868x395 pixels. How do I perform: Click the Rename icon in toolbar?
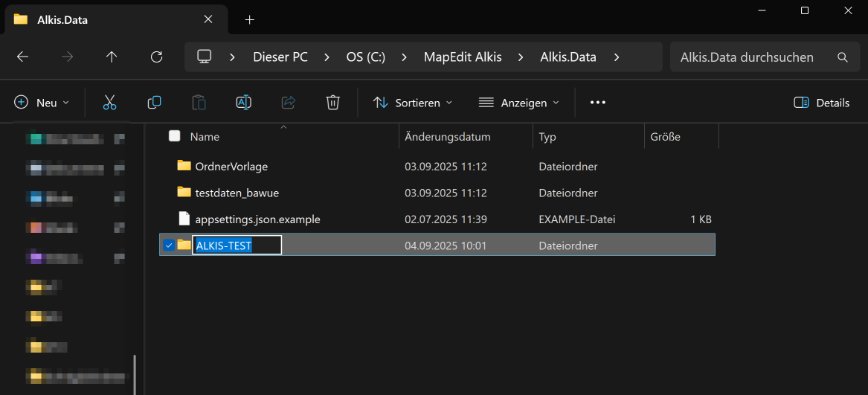point(243,103)
